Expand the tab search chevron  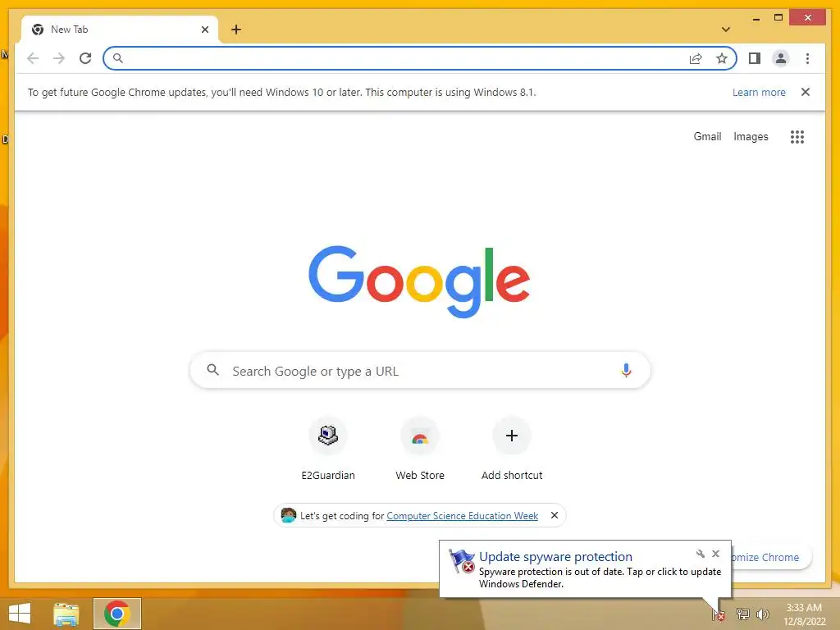point(726,30)
